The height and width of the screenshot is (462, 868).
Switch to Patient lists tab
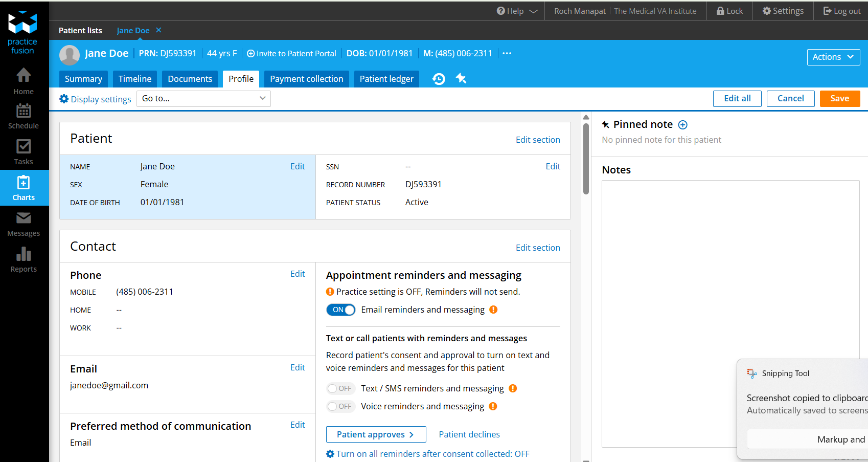(x=80, y=31)
